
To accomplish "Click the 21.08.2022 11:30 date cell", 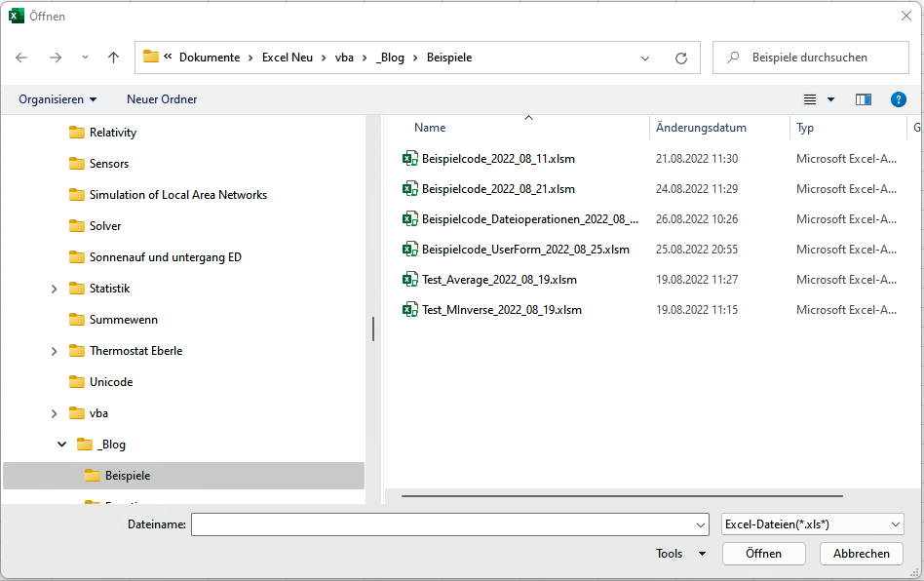I will coord(697,159).
